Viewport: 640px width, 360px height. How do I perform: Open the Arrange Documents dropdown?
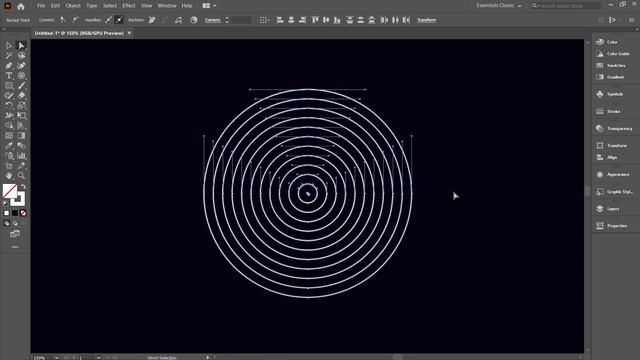(209, 6)
